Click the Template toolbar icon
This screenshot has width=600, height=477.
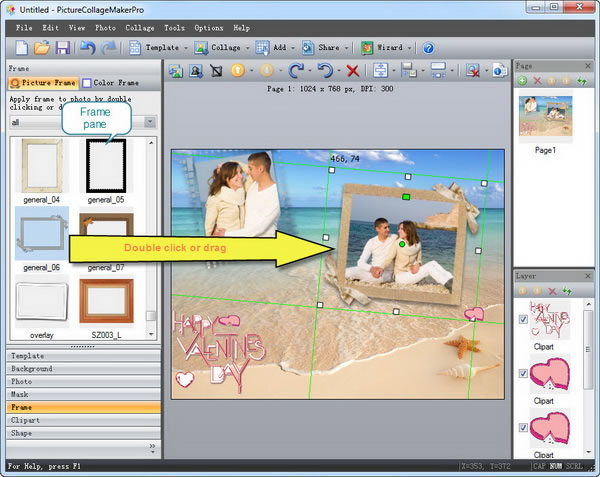135,48
